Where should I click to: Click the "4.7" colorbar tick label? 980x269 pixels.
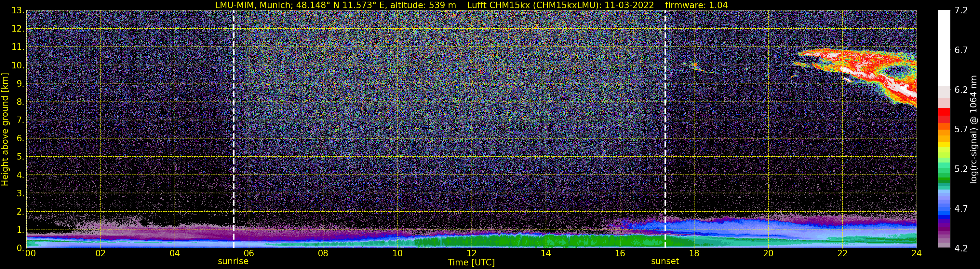click(x=961, y=209)
